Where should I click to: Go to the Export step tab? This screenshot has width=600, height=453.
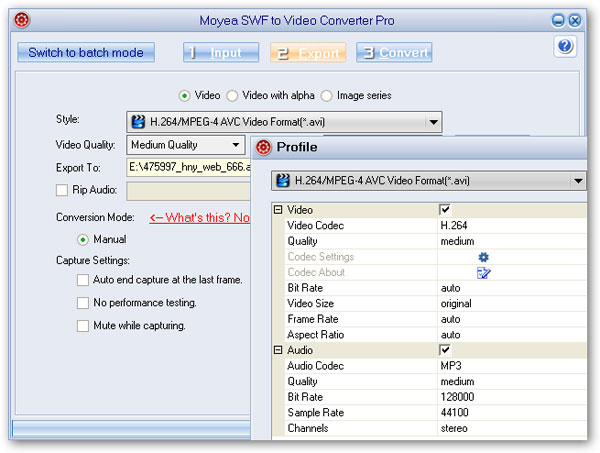pos(308,52)
